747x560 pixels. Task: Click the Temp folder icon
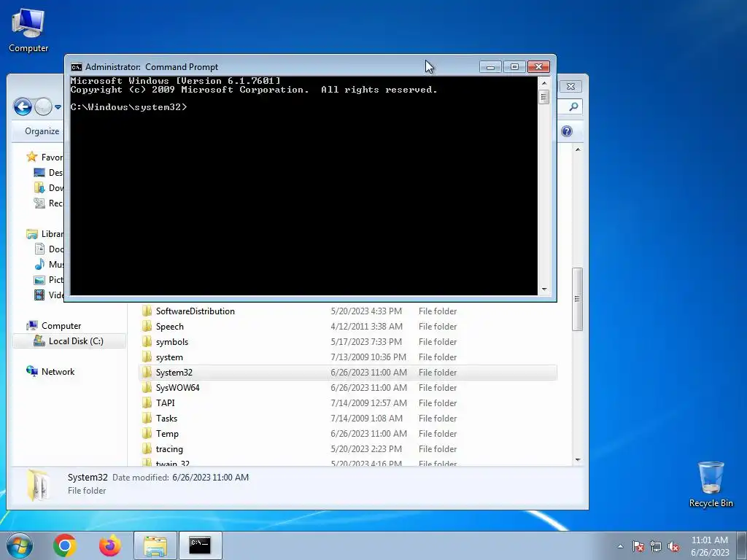point(147,434)
